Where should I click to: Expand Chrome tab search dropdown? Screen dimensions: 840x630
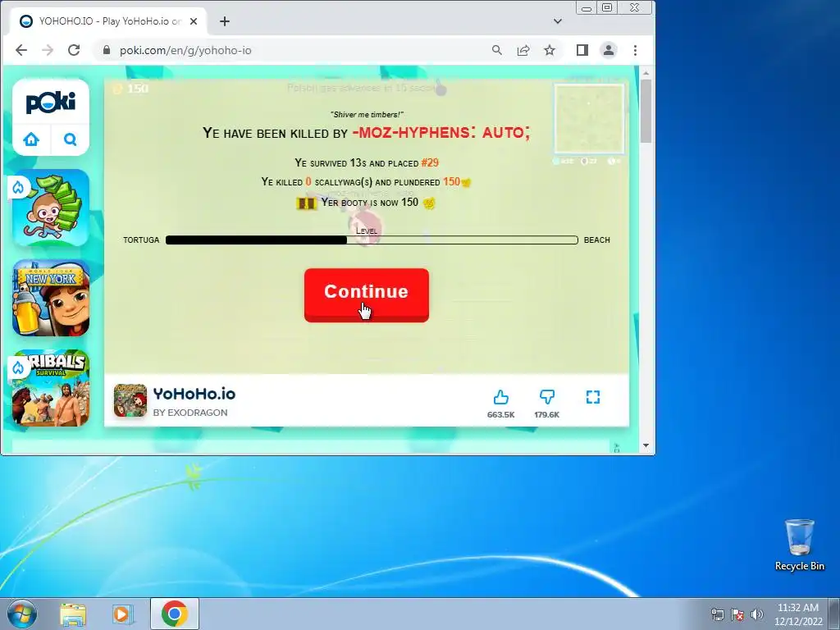(558, 21)
